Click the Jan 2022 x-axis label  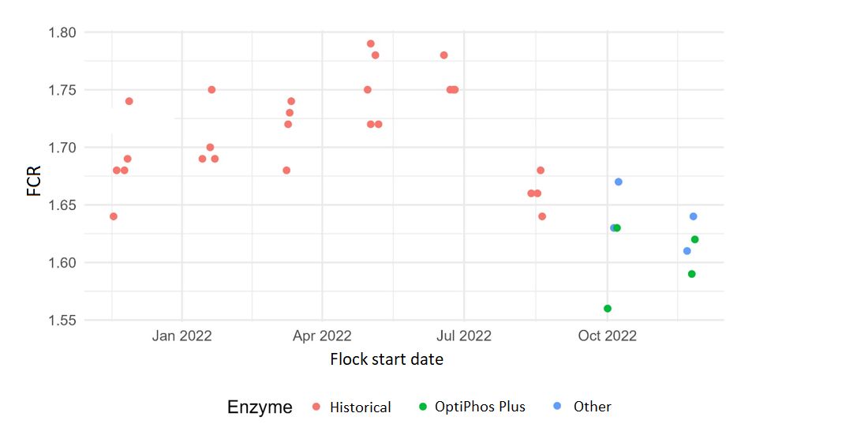(182, 336)
